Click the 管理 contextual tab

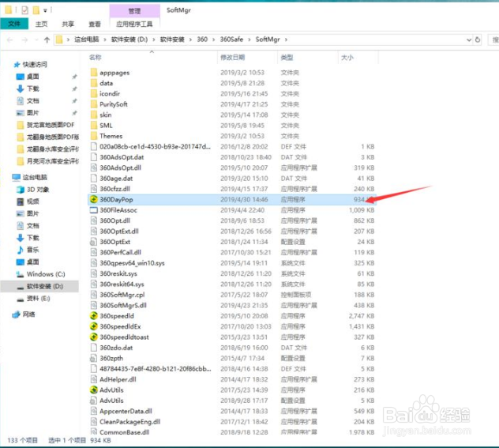[x=134, y=11]
